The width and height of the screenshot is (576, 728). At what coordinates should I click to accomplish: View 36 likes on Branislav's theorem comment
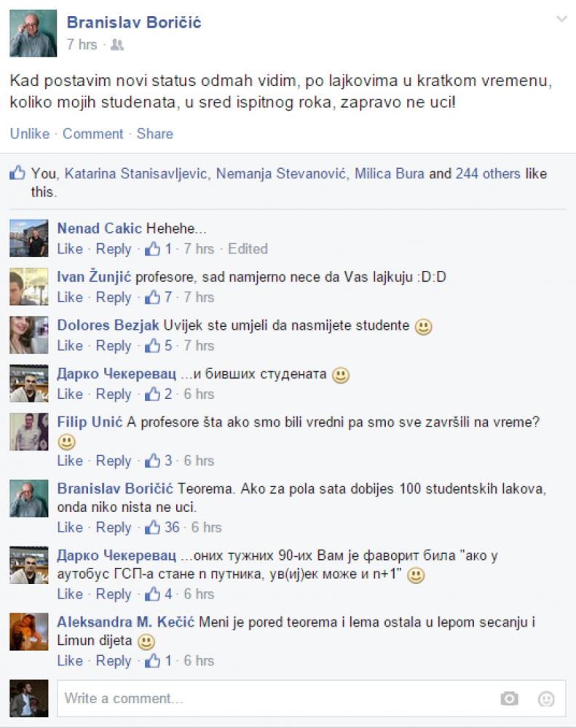pyautogui.click(x=162, y=527)
